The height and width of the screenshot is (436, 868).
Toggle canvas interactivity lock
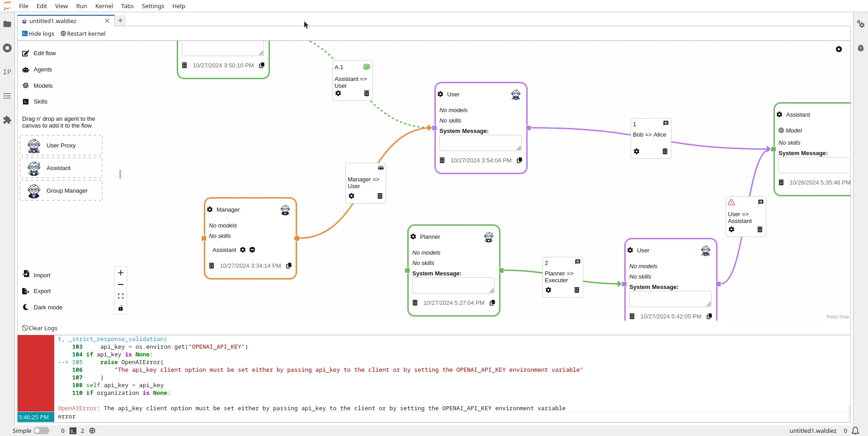[121, 308]
